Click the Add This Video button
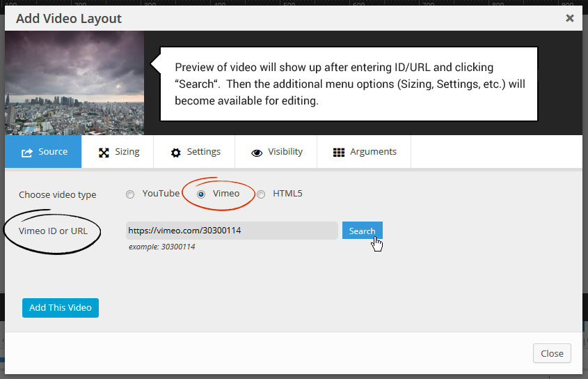The height and width of the screenshot is (379, 588). click(x=61, y=308)
